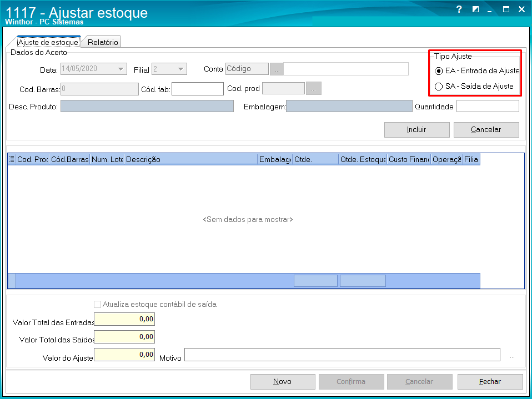
Task: Click Cancelar button next to Incluir
Action: 486,130
